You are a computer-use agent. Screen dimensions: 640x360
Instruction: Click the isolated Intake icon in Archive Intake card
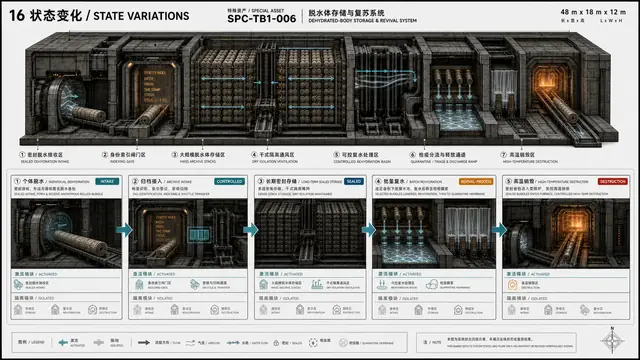(x=138, y=310)
